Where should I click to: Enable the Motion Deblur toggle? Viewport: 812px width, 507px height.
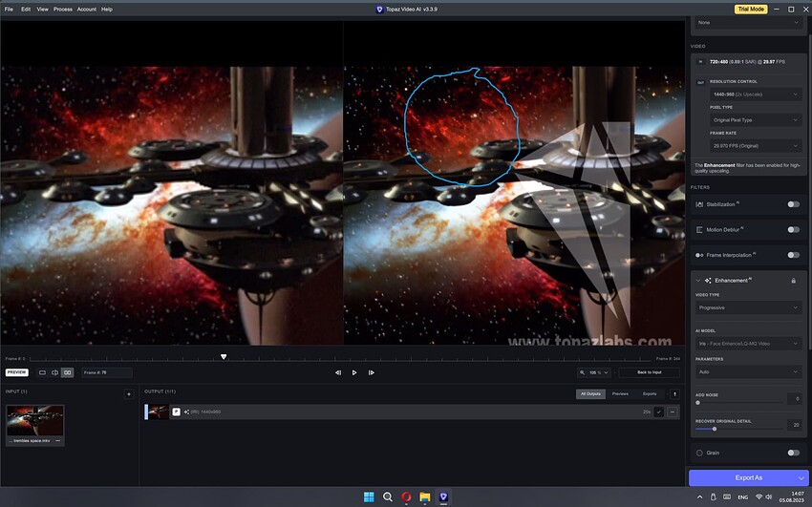click(x=793, y=230)
